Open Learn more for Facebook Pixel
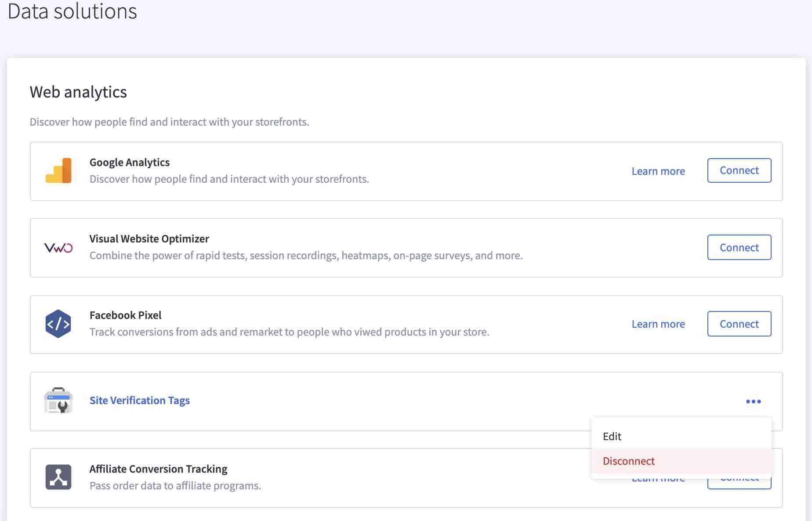Screen dimensions: 812x521 click(x=658, y=324)
